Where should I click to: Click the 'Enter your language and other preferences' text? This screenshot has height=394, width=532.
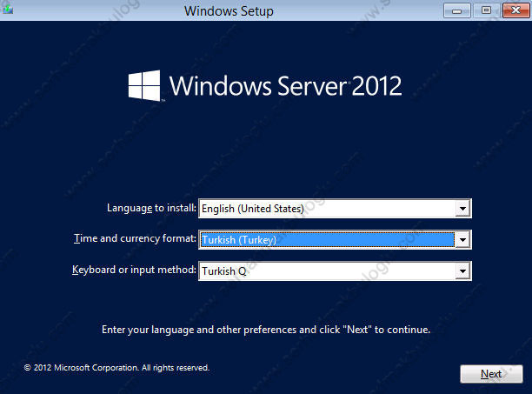(266, 330)
